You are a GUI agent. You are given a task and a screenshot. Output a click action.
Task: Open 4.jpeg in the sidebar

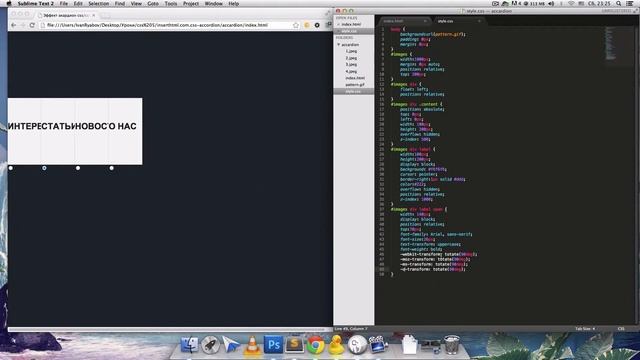point(351,71)
